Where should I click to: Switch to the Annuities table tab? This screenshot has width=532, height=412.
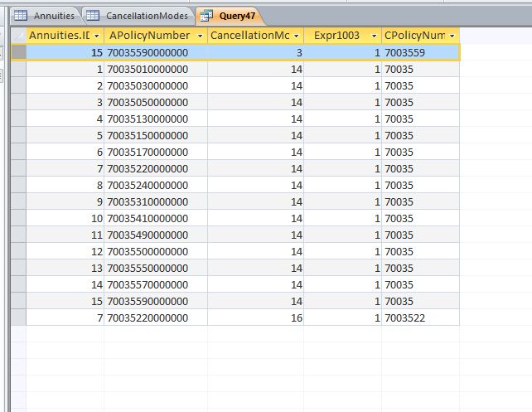coord(46,16)
